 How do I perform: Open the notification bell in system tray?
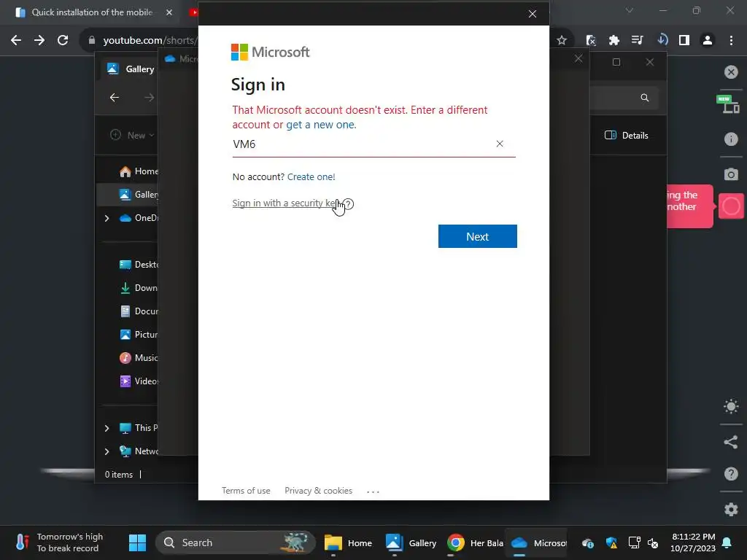727,542
